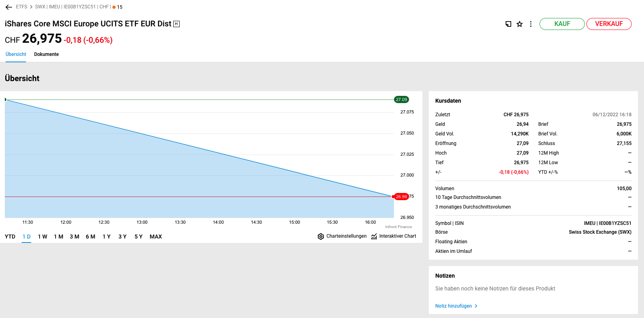Click the Charteinstellungen label

click(x=346, y=236)
